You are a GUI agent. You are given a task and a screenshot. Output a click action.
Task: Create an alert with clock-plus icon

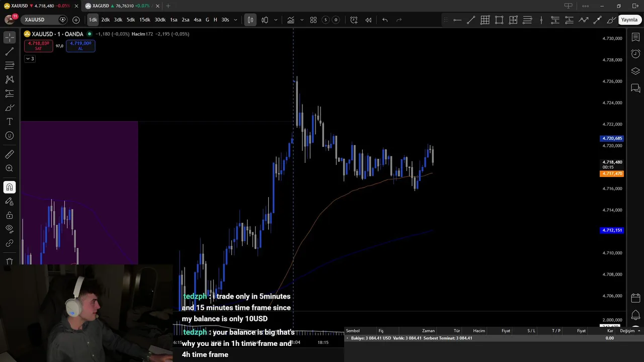click(x=354, y=20)
